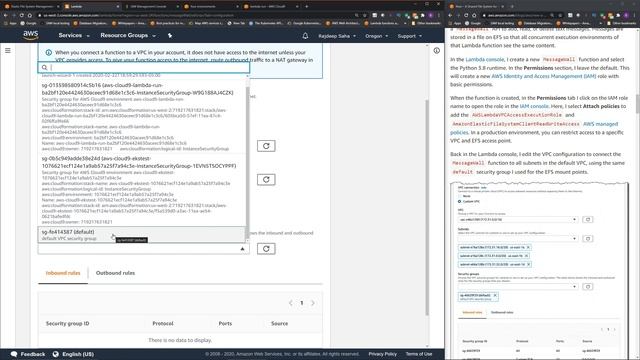The height and width of the screenshot is (360, 640).
Task: Open the hamburger side navigation menu
Action: [8, 51]
